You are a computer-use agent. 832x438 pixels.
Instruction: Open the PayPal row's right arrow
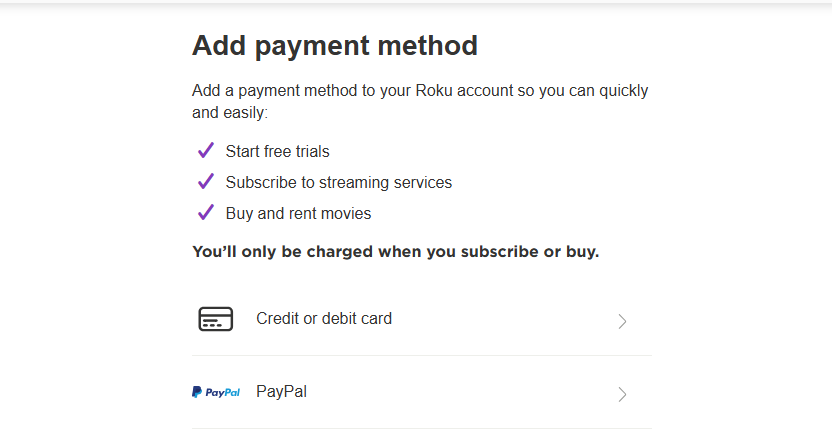point(622,394)
